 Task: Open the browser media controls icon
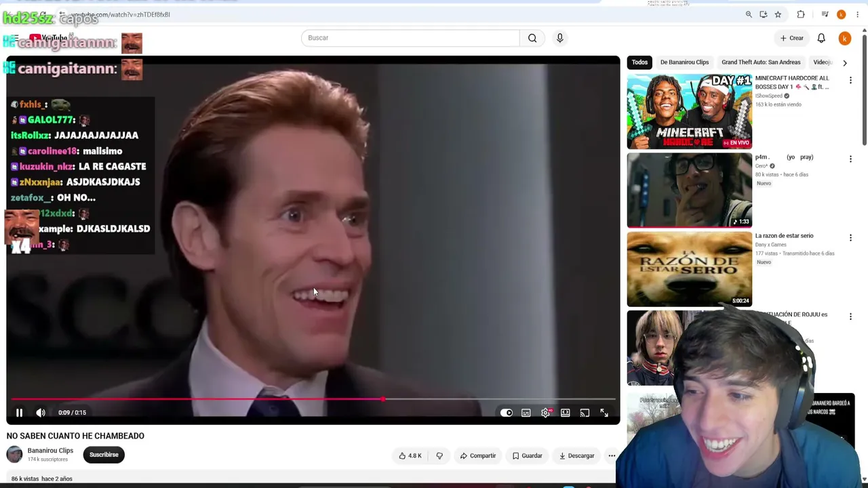[825, 14]
